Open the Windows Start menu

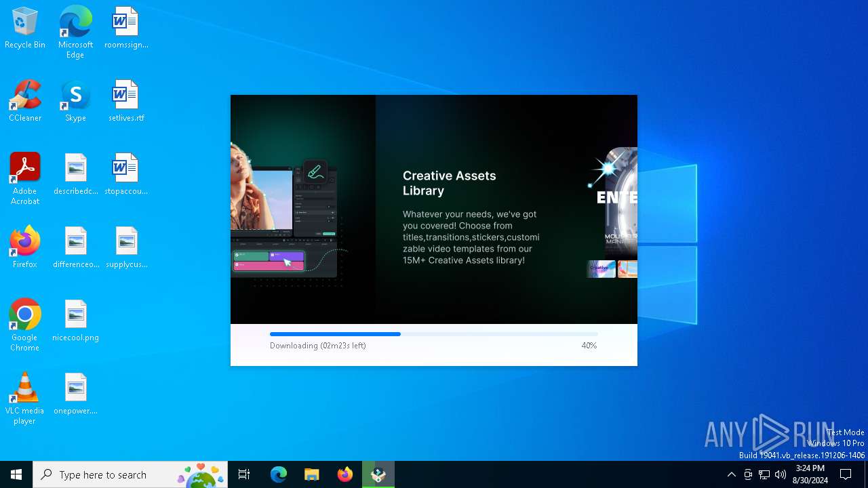tap(16, 474)
